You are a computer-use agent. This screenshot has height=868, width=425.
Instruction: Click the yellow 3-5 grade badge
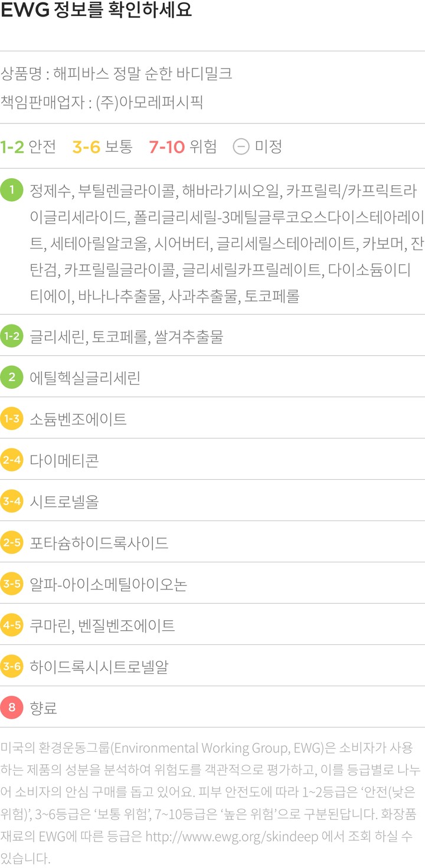12,584
